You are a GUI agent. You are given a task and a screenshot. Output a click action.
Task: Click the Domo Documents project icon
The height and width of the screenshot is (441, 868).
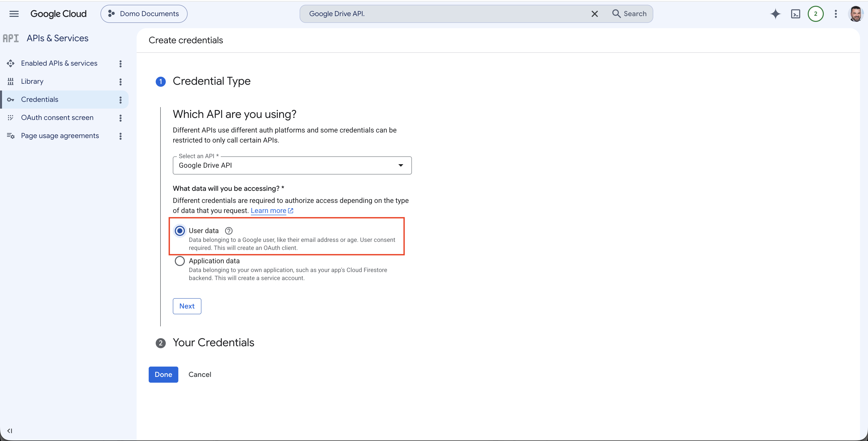111,14
